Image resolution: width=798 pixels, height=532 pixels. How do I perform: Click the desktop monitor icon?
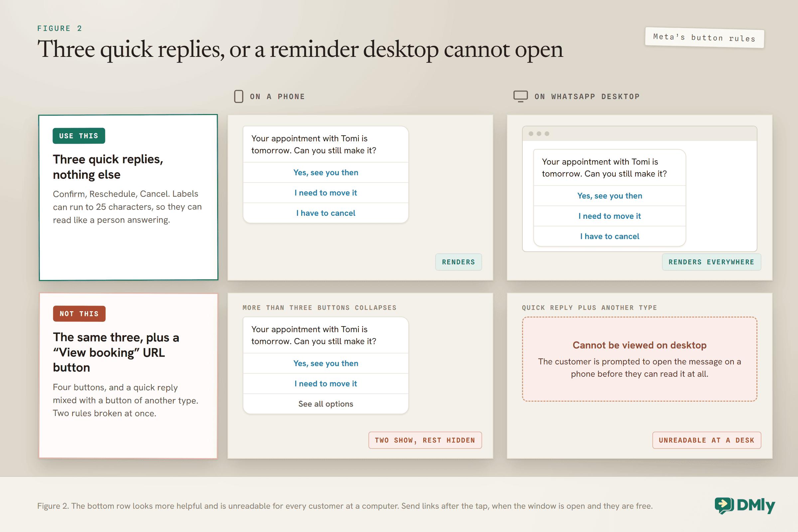coord(520,96)
